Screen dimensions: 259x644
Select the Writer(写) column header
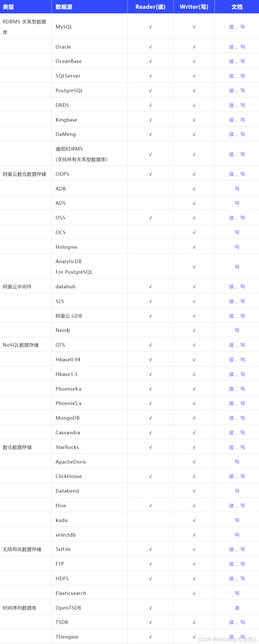[194, 7]
